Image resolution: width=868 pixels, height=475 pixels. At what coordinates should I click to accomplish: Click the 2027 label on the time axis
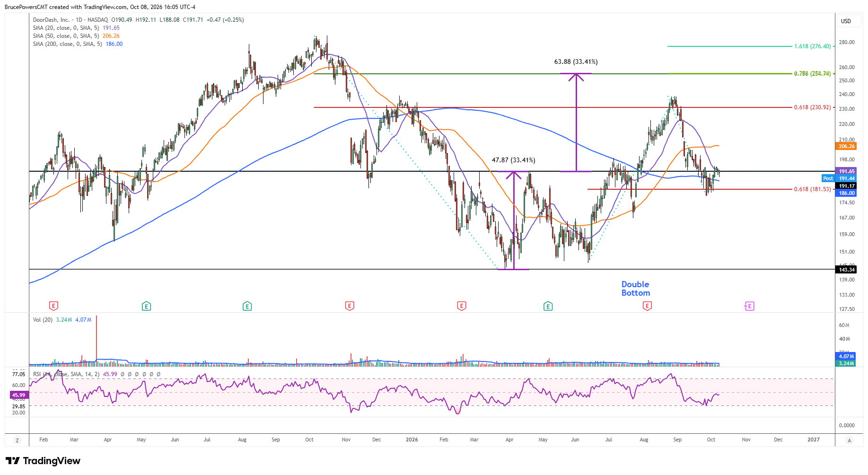point(814,440)
